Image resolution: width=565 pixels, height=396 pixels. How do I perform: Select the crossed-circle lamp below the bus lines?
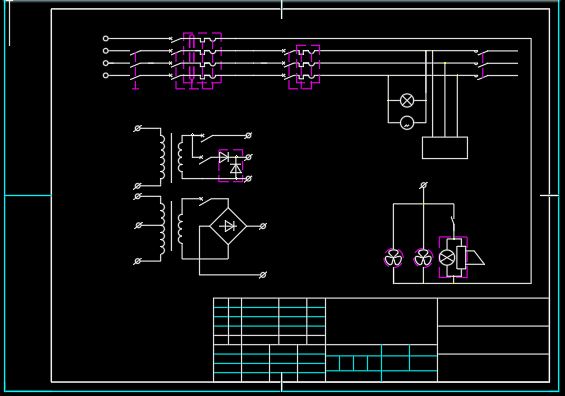coord(407,100)
